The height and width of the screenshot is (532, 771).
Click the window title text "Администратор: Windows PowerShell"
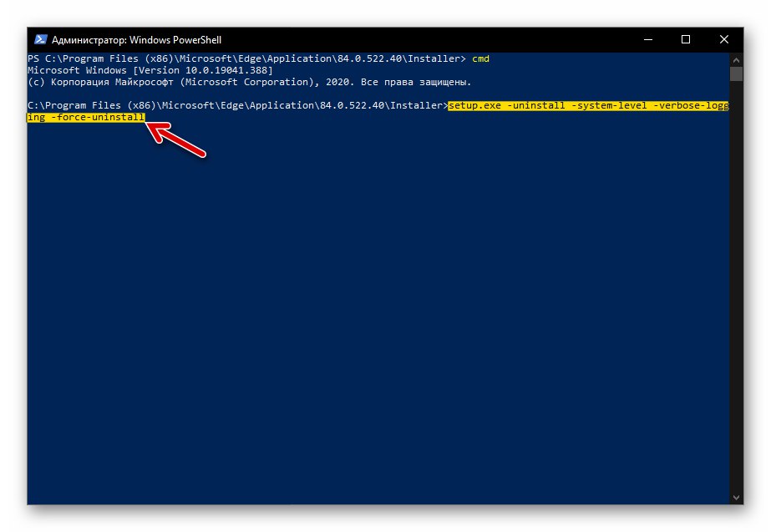pyautogui.click(x=136, y=40)
